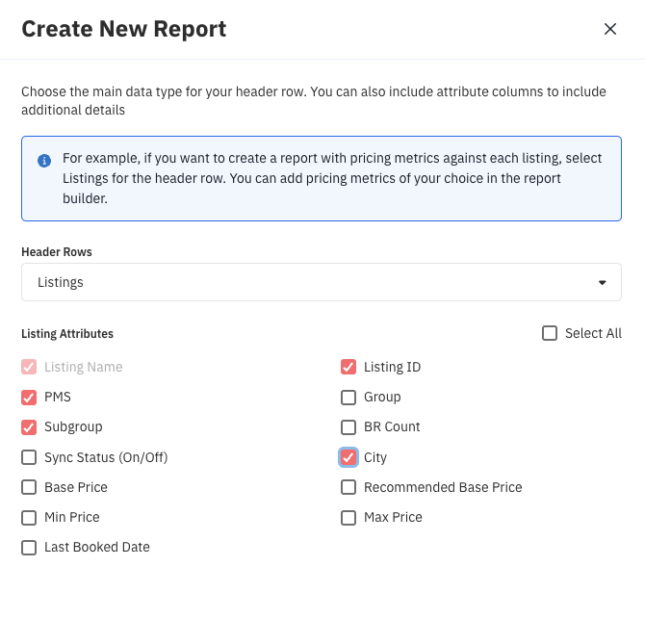Check the Base Price attribute
This screenshot has height=644, width=645.
(29, 487)
